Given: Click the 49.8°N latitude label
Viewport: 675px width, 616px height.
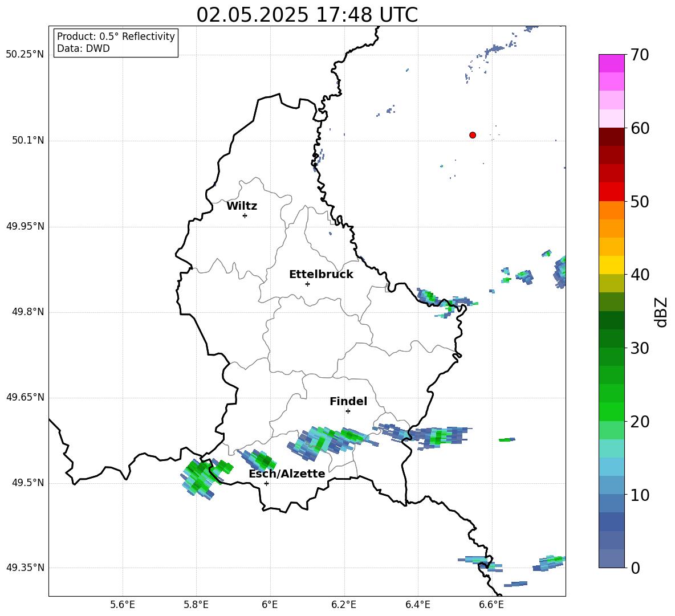Looking at the screenshot, I should tap(28, 312).
